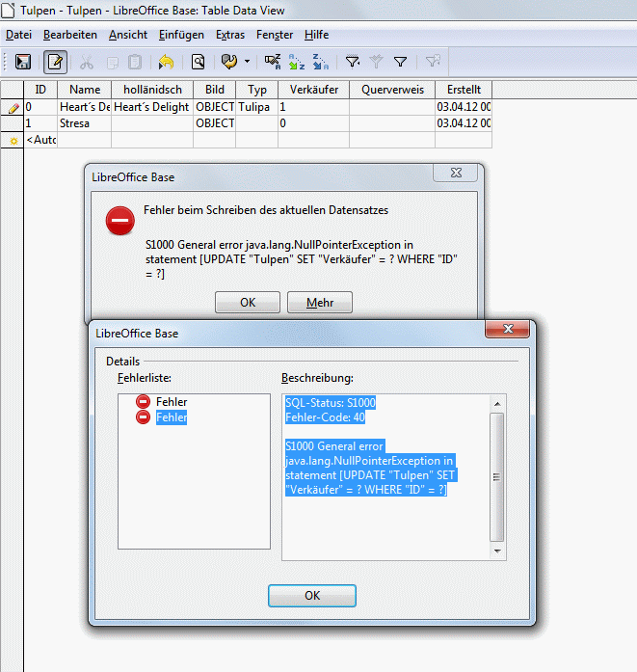Click the Name column header
Viewport: 637px width, 672px height.
(x=85, y=90)
